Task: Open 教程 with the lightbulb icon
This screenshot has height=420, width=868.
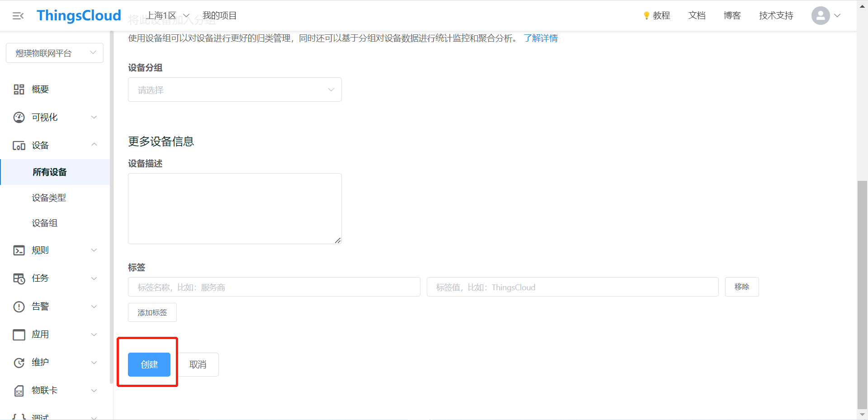Action: point(656,15)
